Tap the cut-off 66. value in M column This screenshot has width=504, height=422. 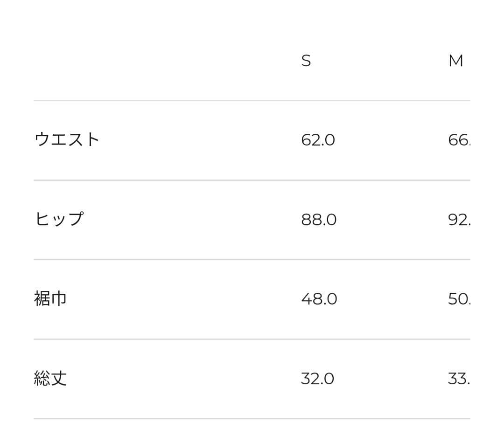(x=459, y=140)
